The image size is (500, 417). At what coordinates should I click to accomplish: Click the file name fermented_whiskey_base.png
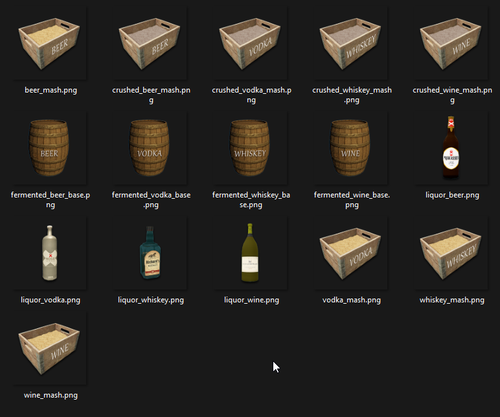point(251,200)
